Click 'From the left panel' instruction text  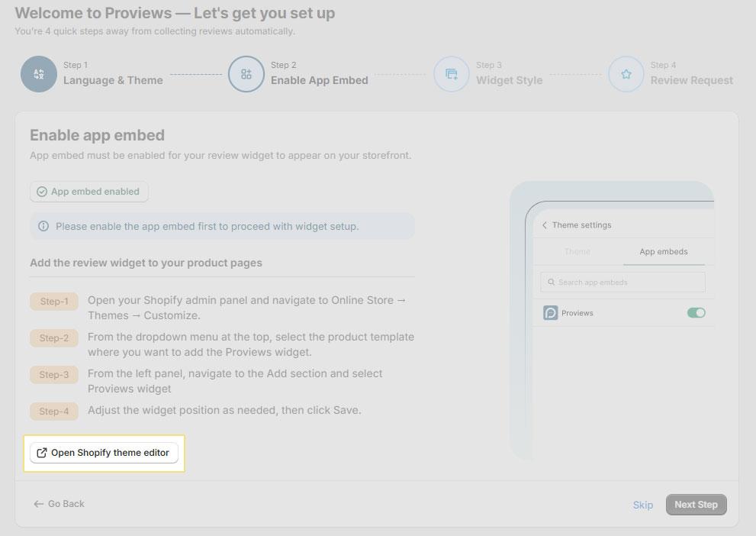coord(235,381)
